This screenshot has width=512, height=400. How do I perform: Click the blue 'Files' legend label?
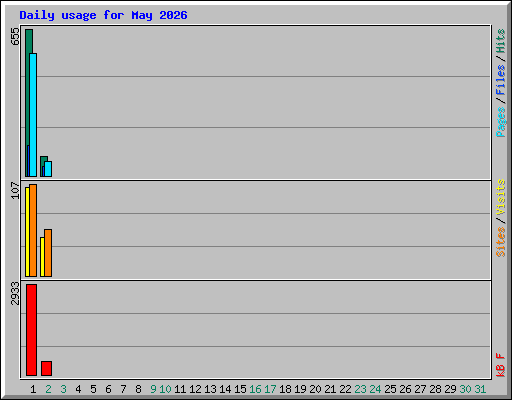pyautogui.click(x=501, y=80)
